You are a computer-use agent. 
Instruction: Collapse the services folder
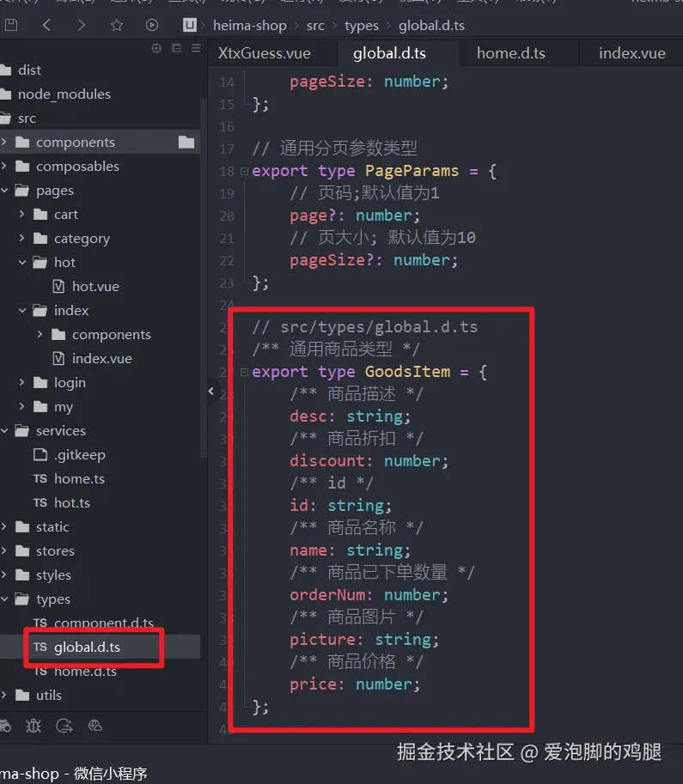point(4,430)
